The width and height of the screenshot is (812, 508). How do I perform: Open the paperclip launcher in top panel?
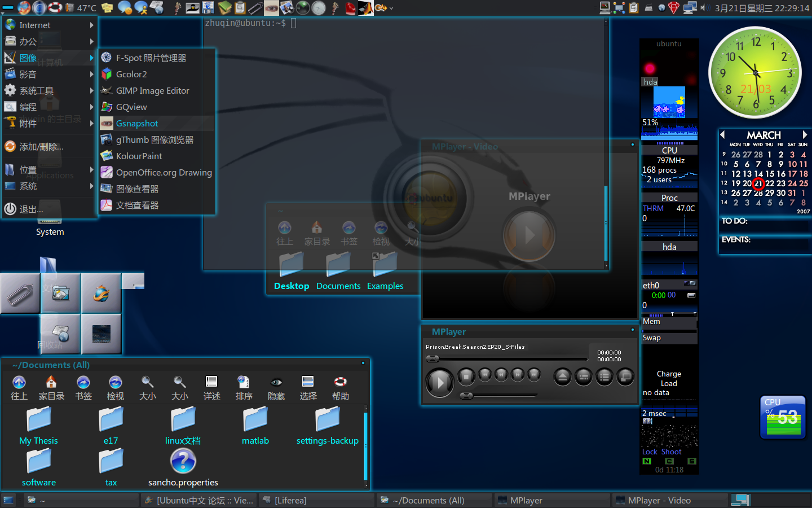pyautogui.click(x=255, y=8)
